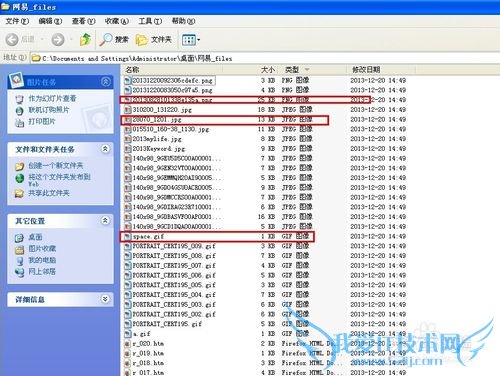Viewport: 500px width, 376px height.
Task: Click the printer icon beside 打印图片
Action: [x=20, y=123]
